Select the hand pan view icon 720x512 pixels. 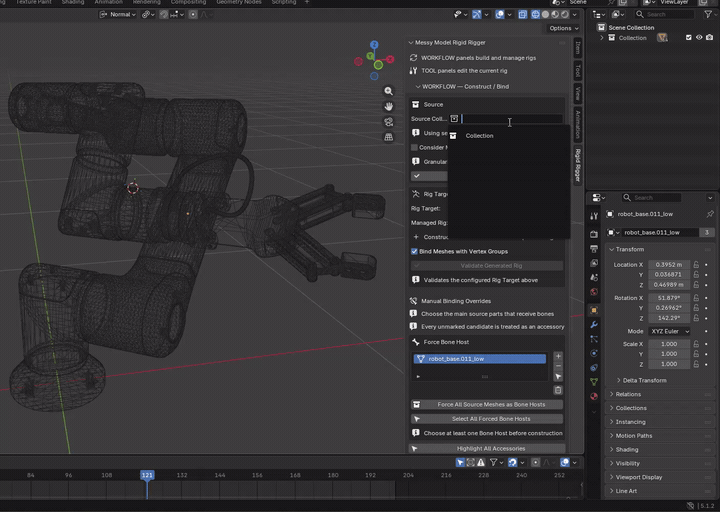[388, 106]
